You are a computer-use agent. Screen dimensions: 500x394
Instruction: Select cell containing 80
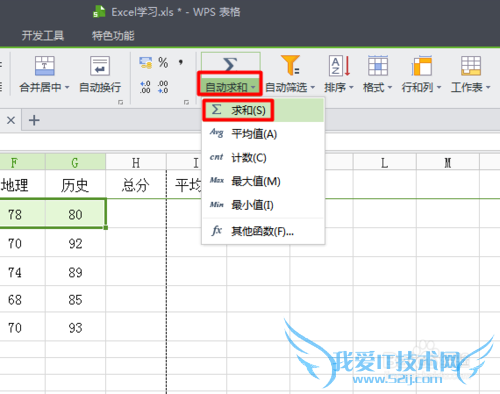click(75, 214)
